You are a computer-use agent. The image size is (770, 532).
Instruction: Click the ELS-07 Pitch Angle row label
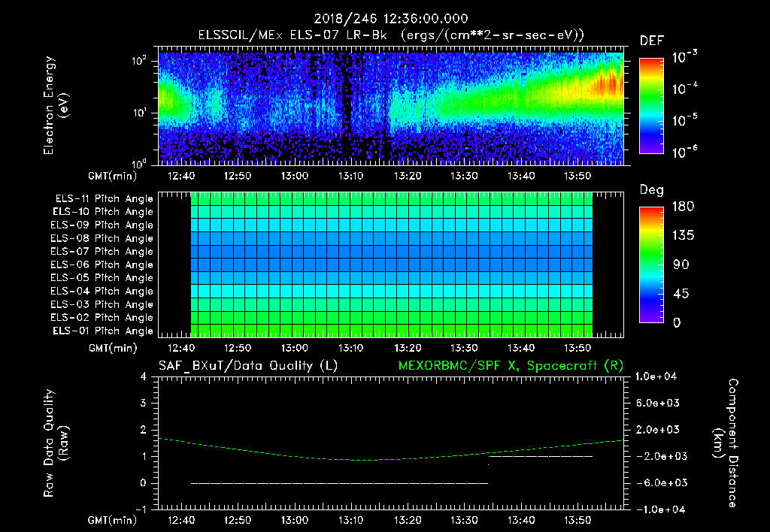[102, 251]
